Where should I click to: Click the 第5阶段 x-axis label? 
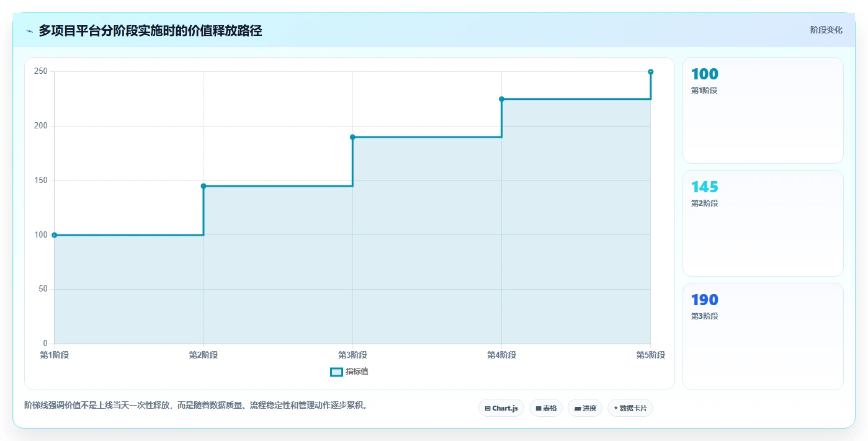point(651,355)
